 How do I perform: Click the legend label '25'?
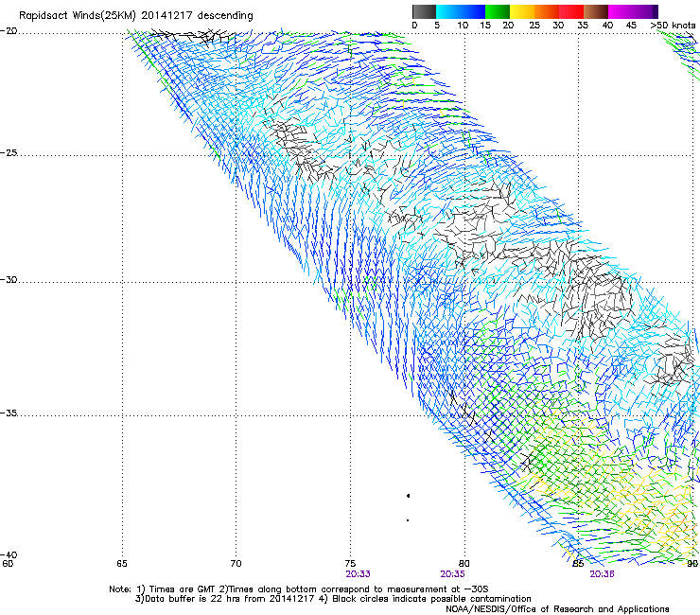(x=534, y=26)
